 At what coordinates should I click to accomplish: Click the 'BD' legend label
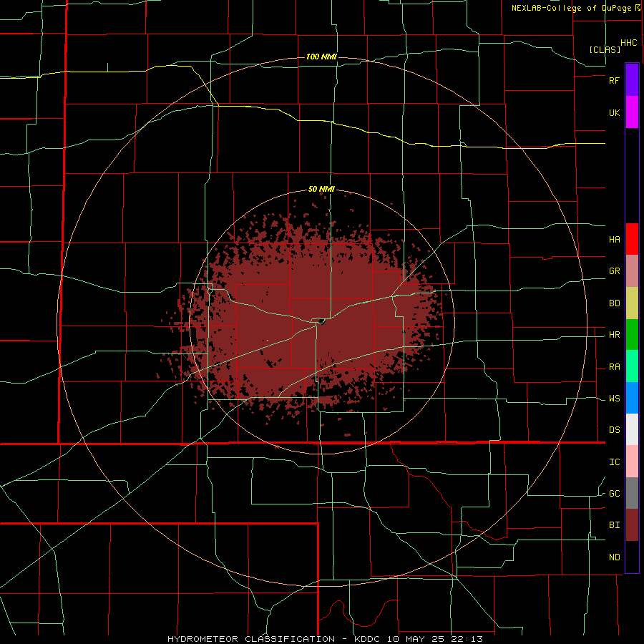click(x=614, y=303)
